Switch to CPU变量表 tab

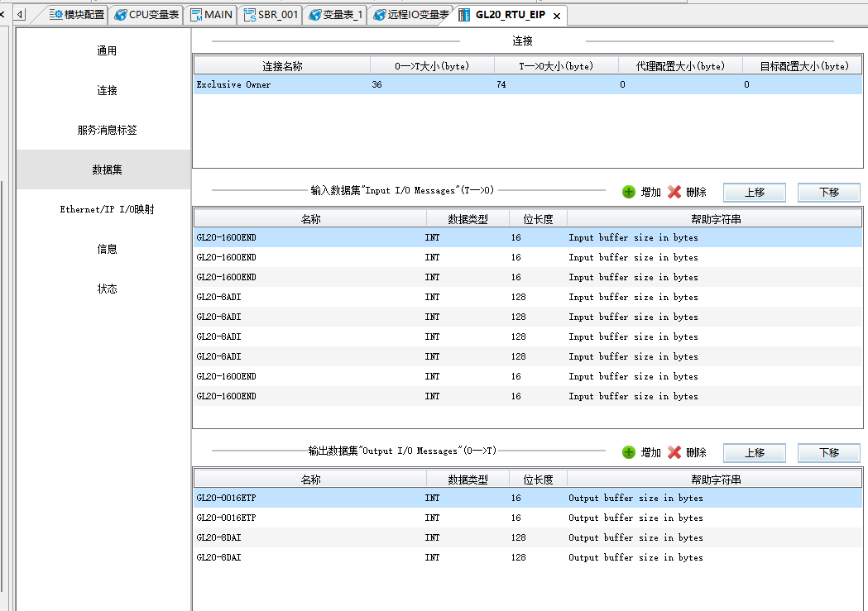146,15
